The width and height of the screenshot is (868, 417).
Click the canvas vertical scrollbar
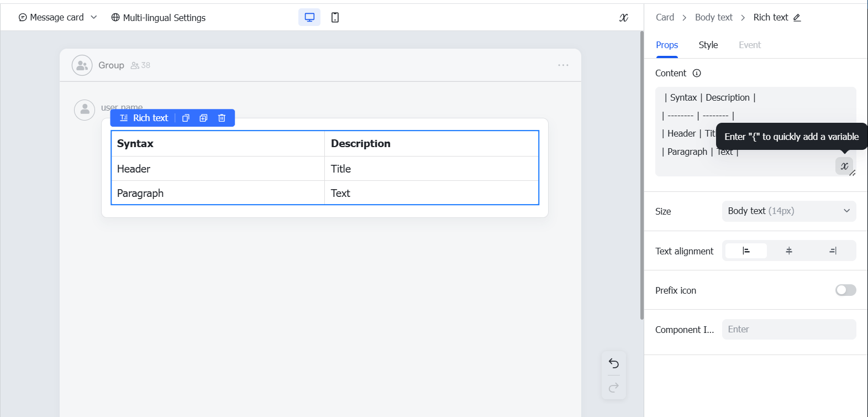coord(641,175)
